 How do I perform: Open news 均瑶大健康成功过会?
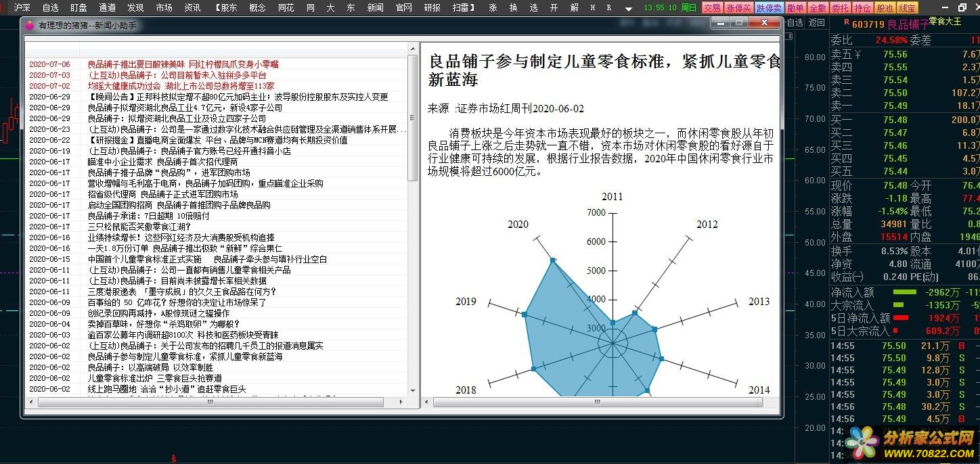[x=181, y=86]
